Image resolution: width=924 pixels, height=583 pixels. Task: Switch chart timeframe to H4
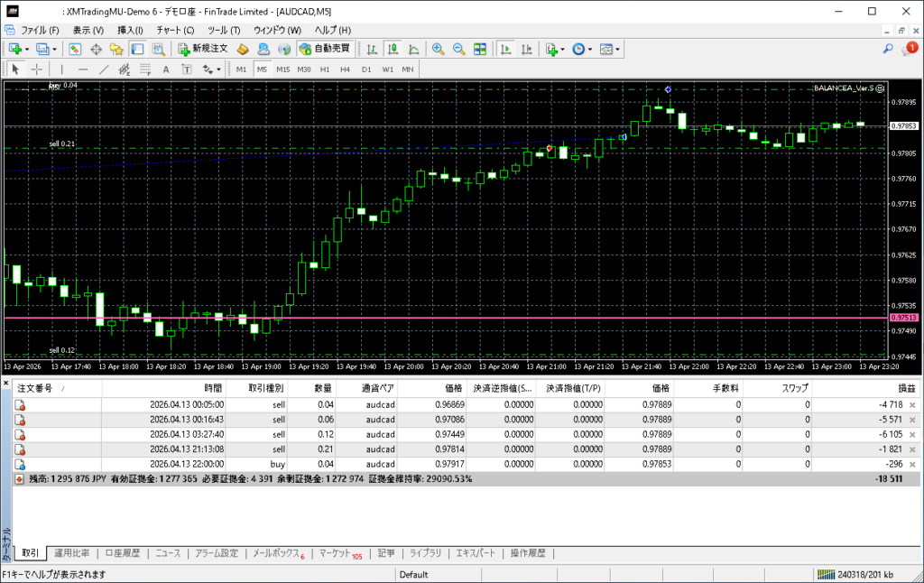[345, 69]
